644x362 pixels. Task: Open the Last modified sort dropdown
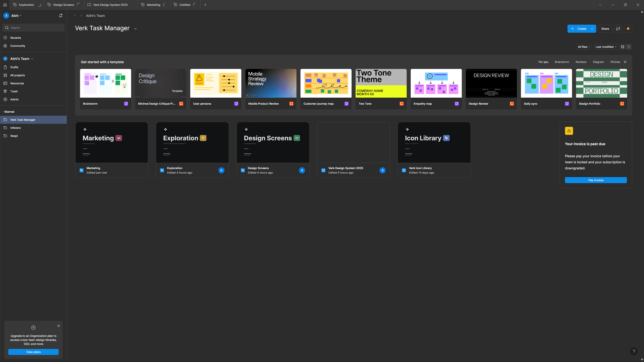coord(605,47)
